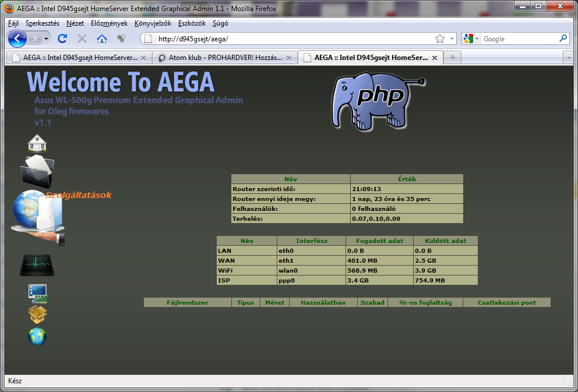This screenshot has height=392, width=578.
Task: Open the Nézet menu
Action: 75,23
